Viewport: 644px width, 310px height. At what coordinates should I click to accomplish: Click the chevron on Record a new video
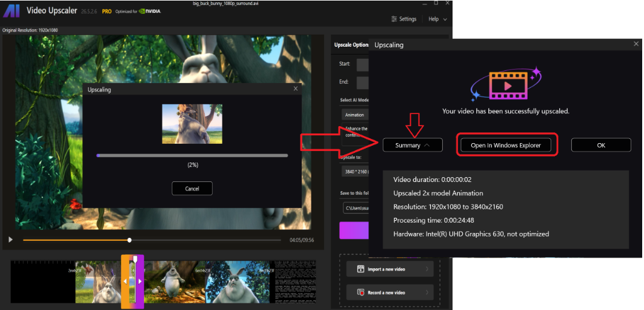click(x=428, y=292)
